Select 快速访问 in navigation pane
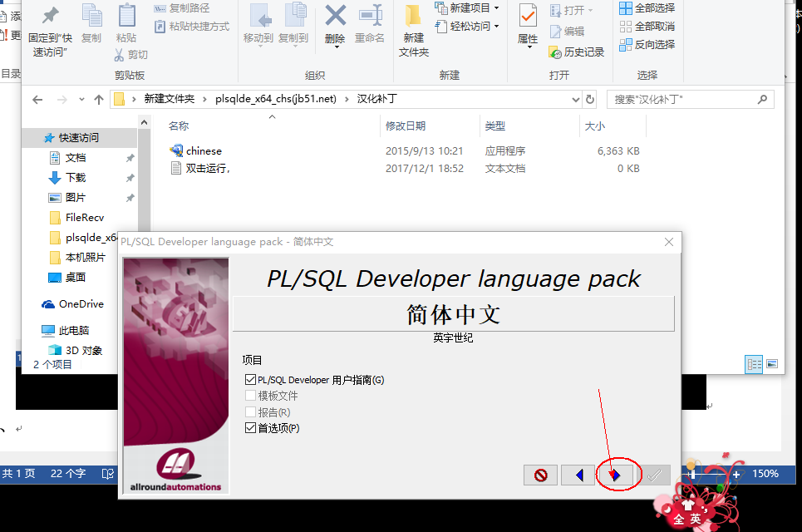Screen dimensions: 802x532 (x=79, y=138)
